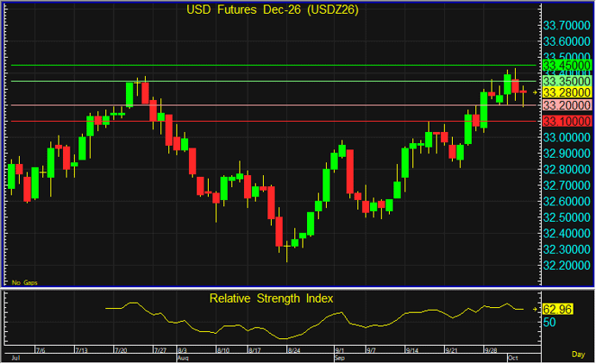Click the yellow arrow beside RSI 62.96
Screen dimensions: 596x364
[535, 310]
